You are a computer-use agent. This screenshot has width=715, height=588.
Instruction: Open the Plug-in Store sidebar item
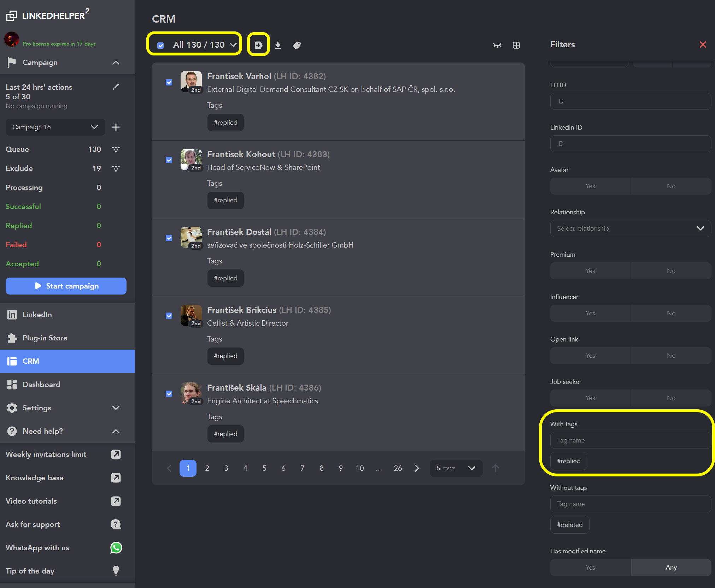click(68, 338)
